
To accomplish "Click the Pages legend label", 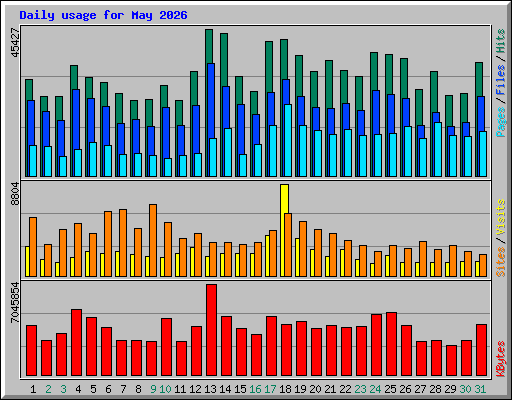I will tap(501, 122).
